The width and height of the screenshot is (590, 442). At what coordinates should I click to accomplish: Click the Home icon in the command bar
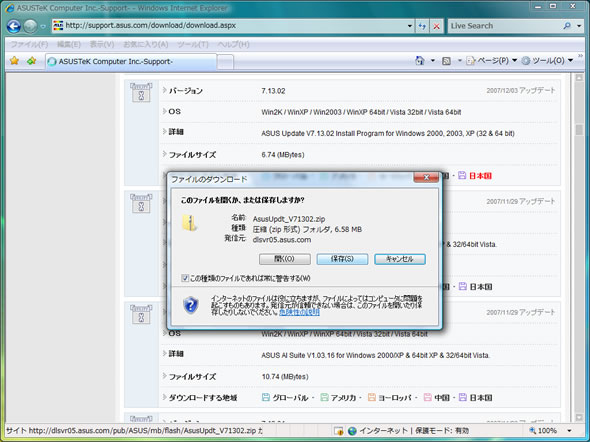[420, 61]
